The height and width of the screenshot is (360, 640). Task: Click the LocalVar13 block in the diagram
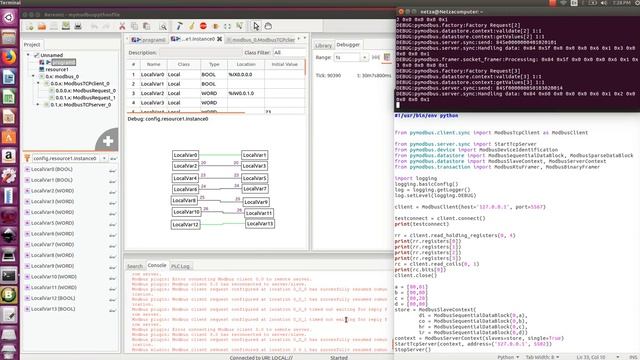click(260, 224)
